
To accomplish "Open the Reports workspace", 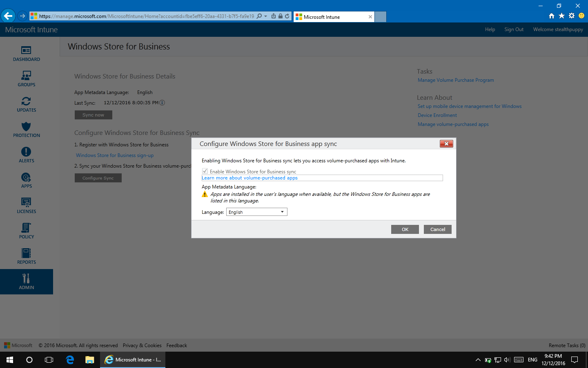I will [x=26, y=256].
